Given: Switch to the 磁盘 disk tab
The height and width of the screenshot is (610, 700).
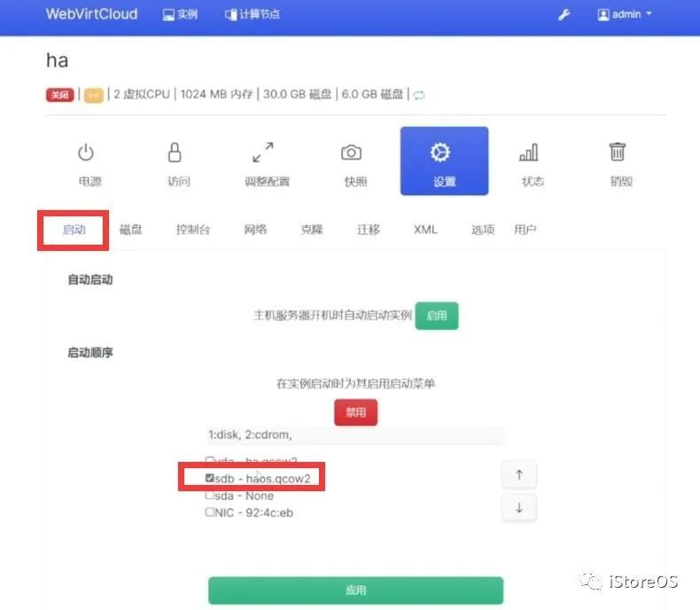Looking at the screenshot, I should pos(130,230).
